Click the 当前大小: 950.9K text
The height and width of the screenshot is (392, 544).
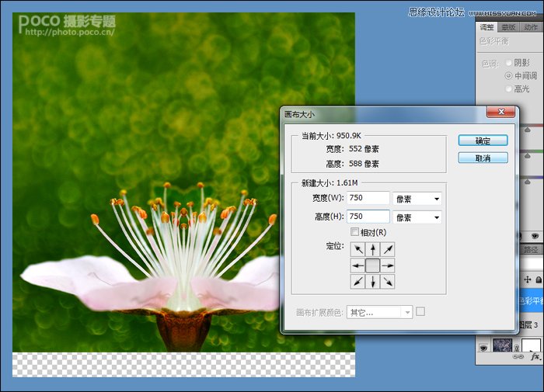tap(331, 136)
